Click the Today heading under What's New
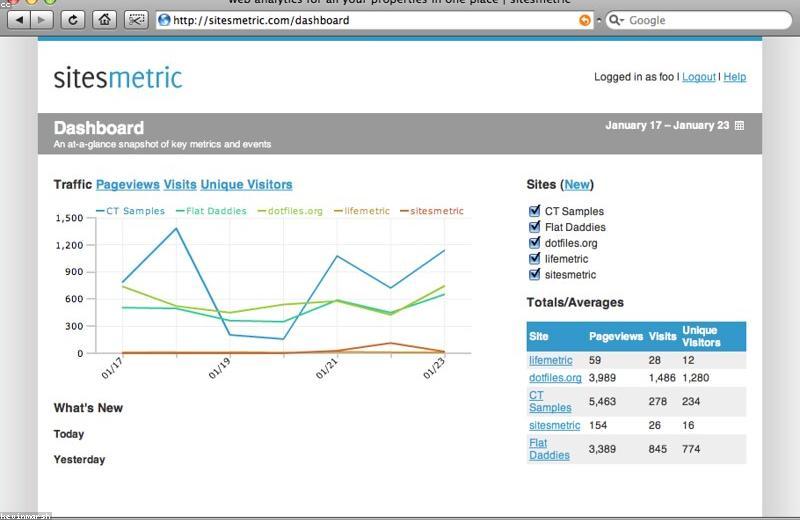The height and width of the screenshot is (520, 800). point(69,434)
